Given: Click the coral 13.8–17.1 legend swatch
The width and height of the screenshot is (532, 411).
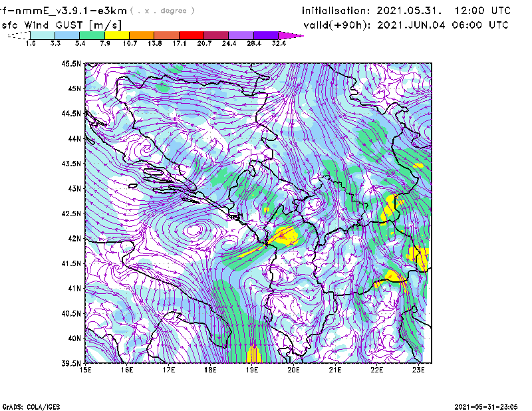Looking at the screenshot, I should (x=167, y=35).
